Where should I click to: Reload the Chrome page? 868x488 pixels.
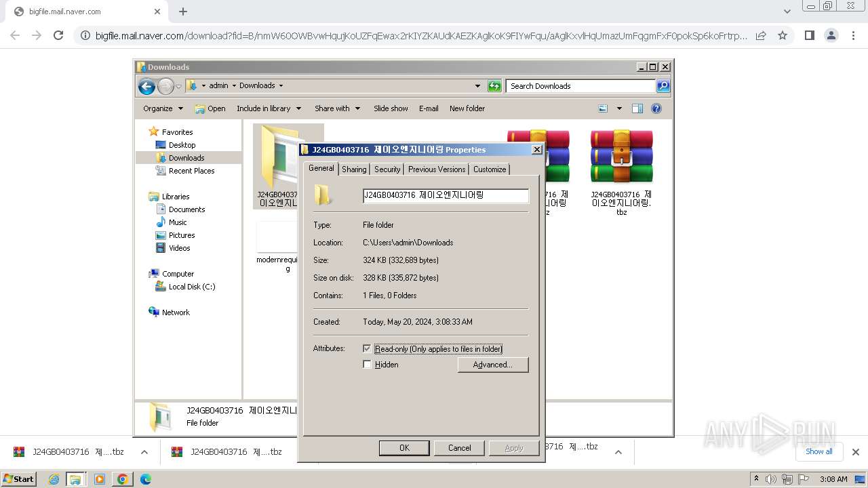tap(58, 35)
